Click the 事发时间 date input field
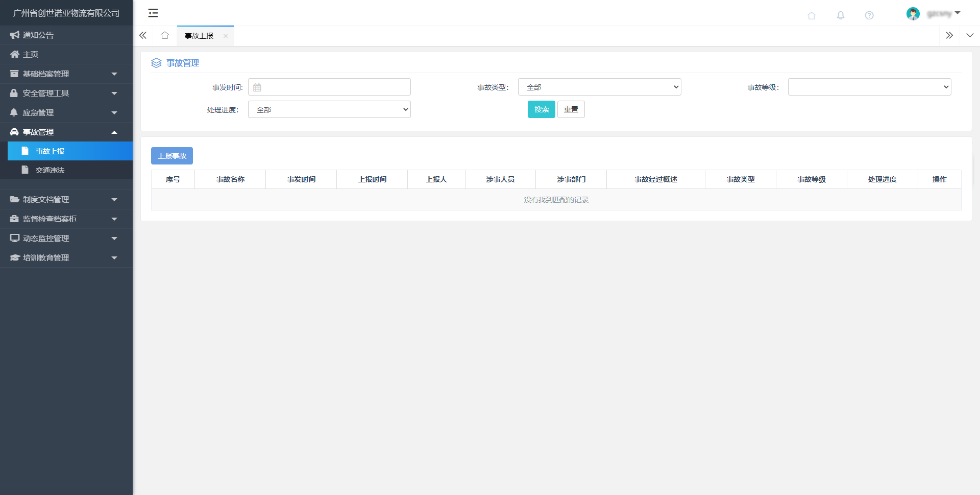Image resolution: width=980 pixels, height=495 pixels. (329, 87)
